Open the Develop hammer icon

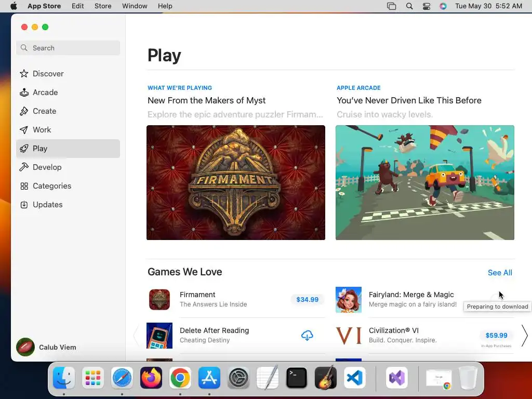pyautogui.click(x=24, y=167)
